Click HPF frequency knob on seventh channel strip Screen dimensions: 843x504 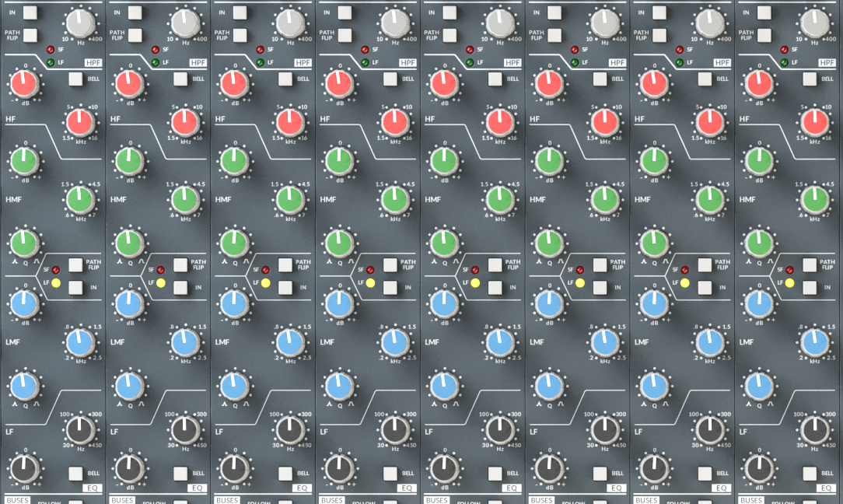(710, 22)
